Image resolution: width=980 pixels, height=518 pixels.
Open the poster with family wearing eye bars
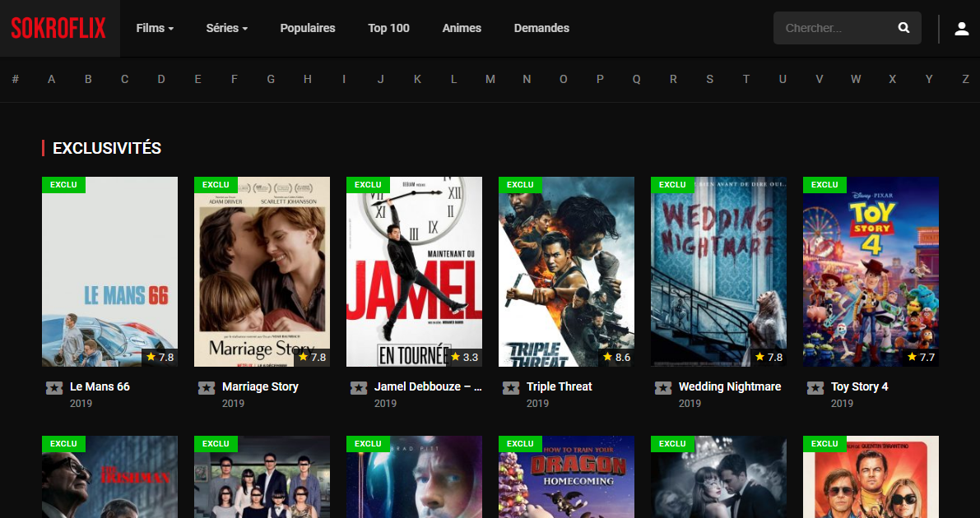click(x=262, y=478)
